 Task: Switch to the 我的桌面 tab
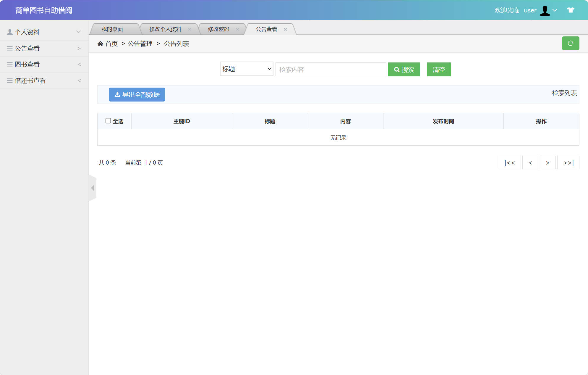112,29
